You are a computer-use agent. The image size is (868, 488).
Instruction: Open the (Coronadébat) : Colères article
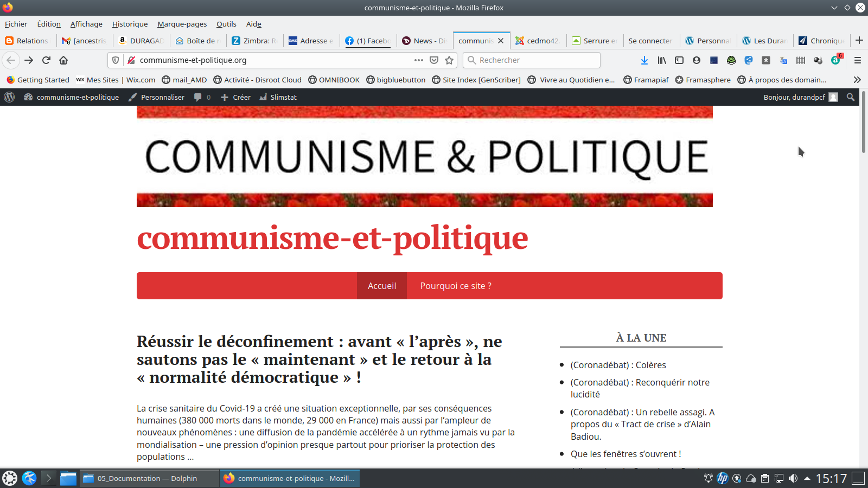point(618,365)
